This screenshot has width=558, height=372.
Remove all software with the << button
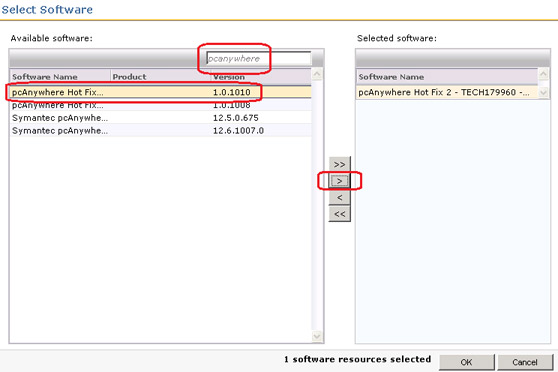tap(339, 214)
